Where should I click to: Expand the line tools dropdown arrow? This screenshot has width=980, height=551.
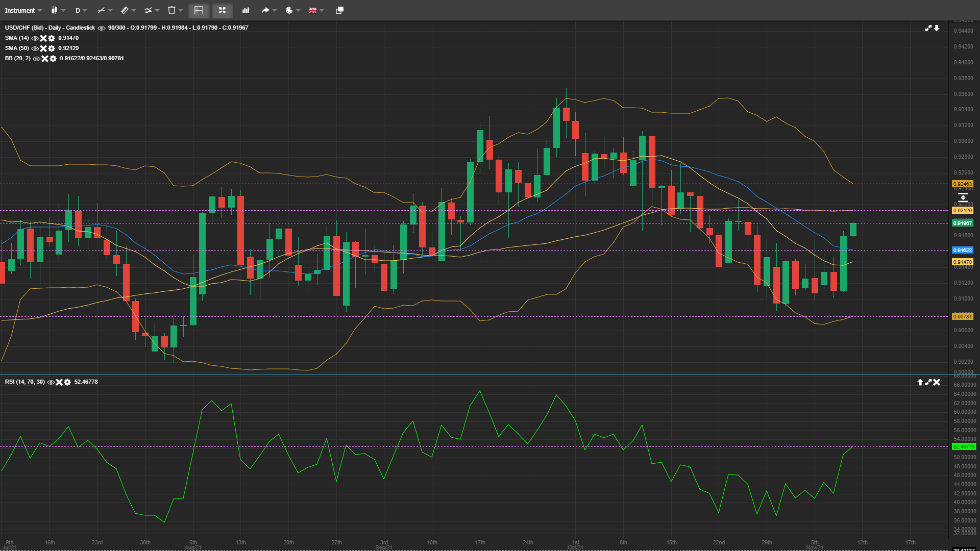[x=110, y=10]
